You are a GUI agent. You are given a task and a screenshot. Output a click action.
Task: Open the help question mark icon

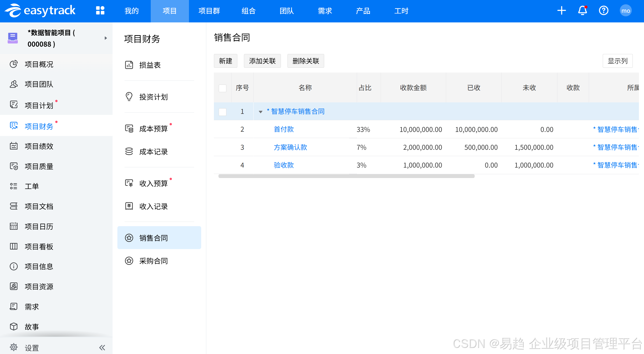604,11
